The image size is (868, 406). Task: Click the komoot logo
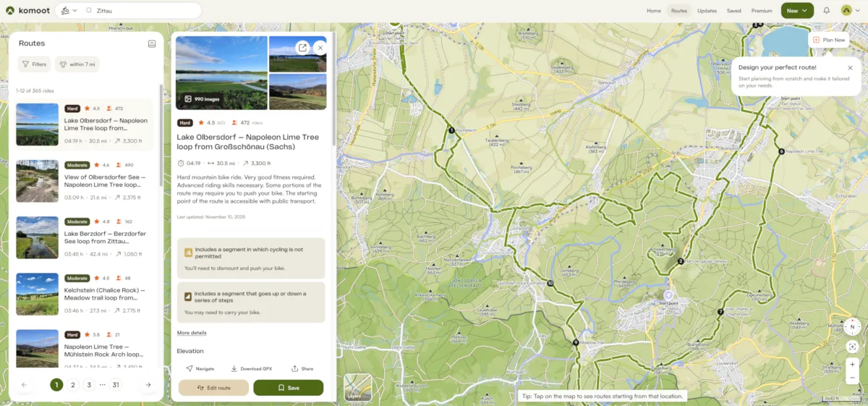click(x=30, y=11)
